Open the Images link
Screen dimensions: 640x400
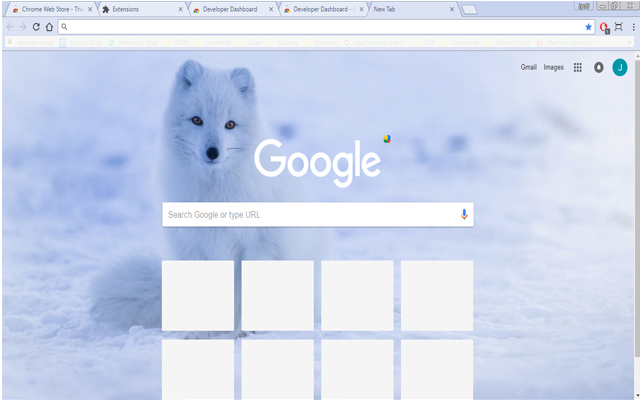point(553,67)
